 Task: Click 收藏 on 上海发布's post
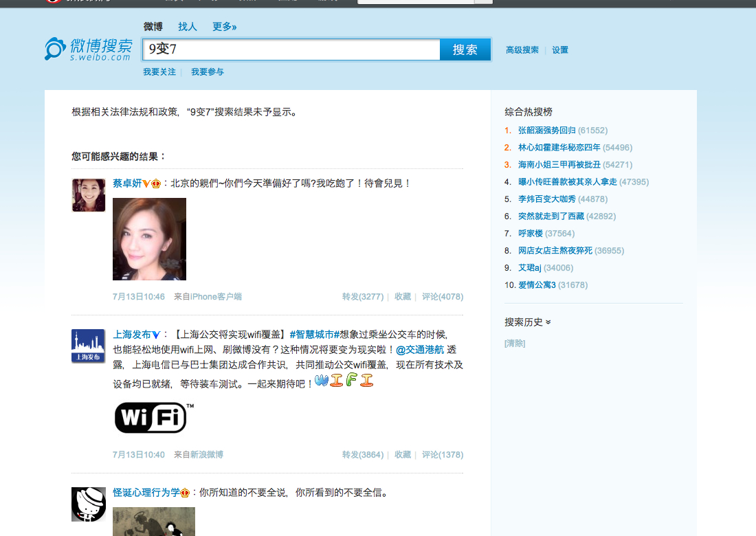[403, 454]
